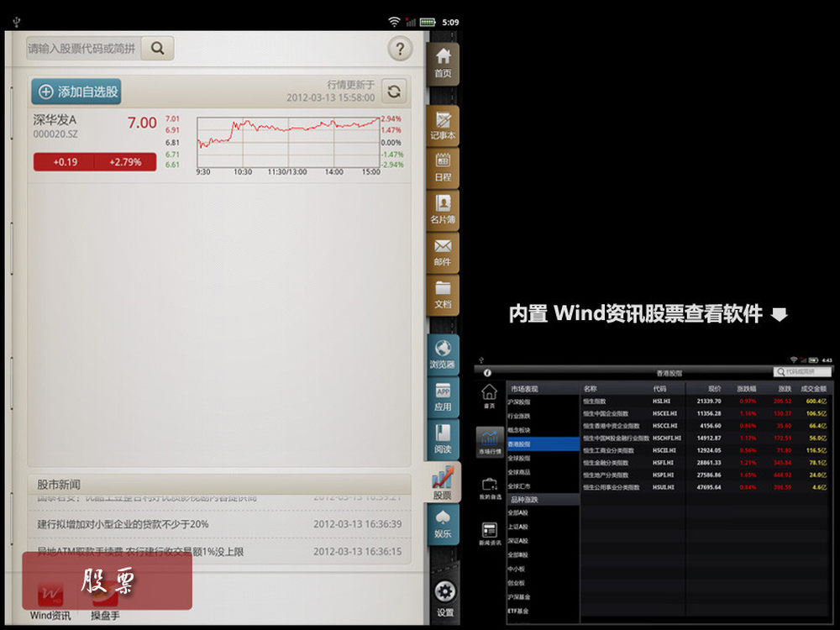Click 首页 home icon in Wind window
Screen dimensions: 840x630
point(489,396)
